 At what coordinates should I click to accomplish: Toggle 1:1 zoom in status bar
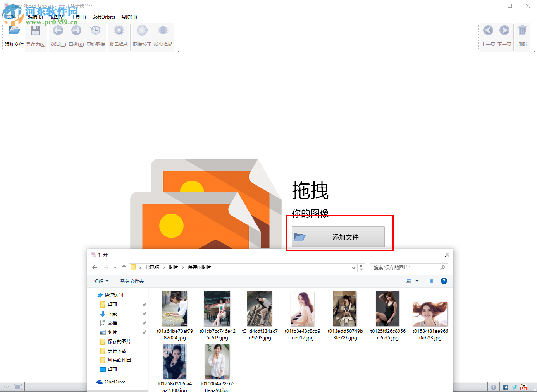[7, 387]
